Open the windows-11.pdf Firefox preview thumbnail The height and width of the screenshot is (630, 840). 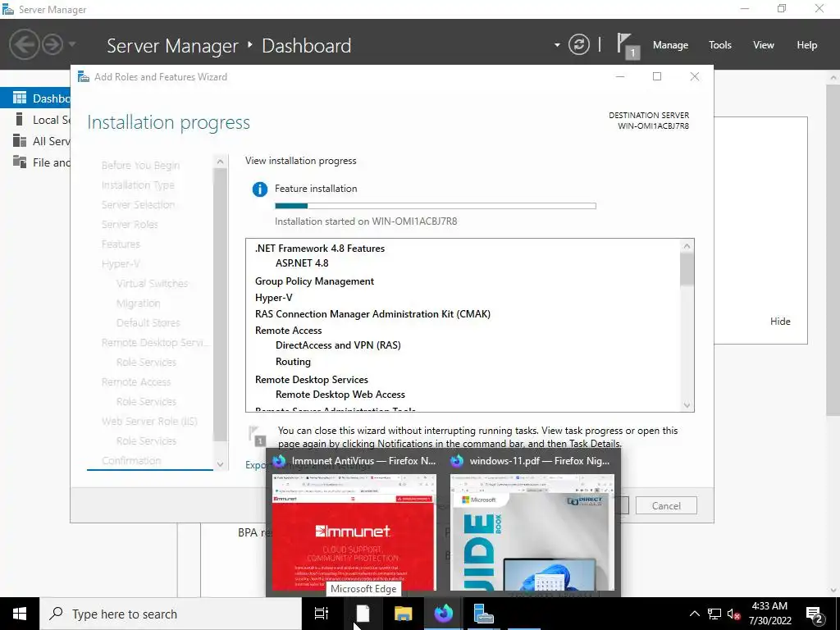tap(532, 532)
